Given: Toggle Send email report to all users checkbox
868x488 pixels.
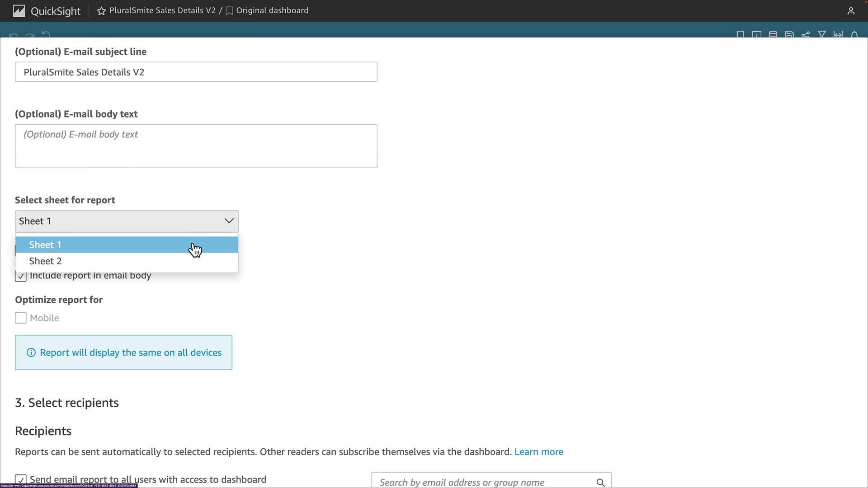Looking at the screenshot, I should tap(20, 479).
